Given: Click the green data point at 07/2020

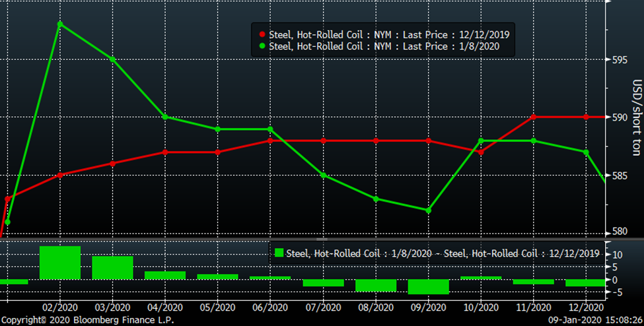Looking at the screenshot, I should (x=323, y=175).
